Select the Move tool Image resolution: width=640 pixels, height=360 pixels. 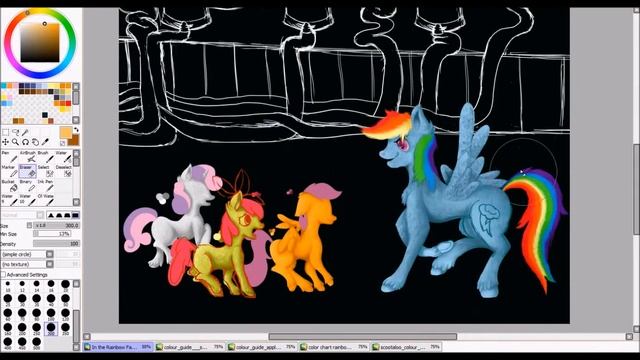click(6, 142)
